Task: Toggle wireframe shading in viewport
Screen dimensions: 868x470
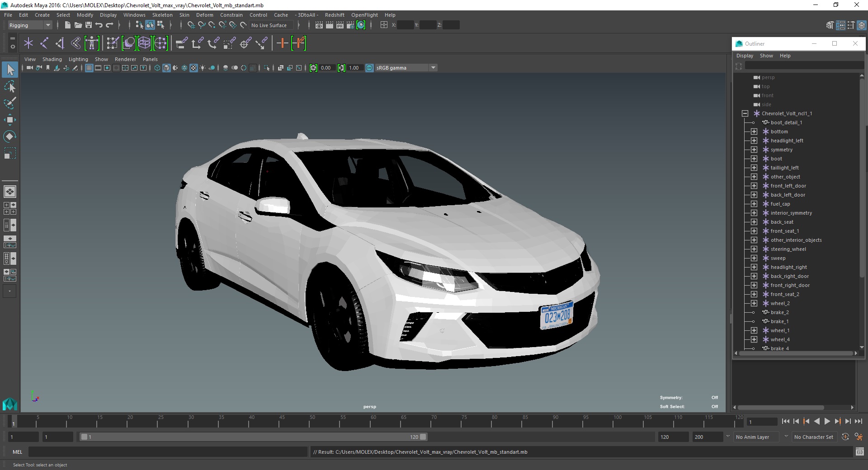Action: tap(157, 68)
